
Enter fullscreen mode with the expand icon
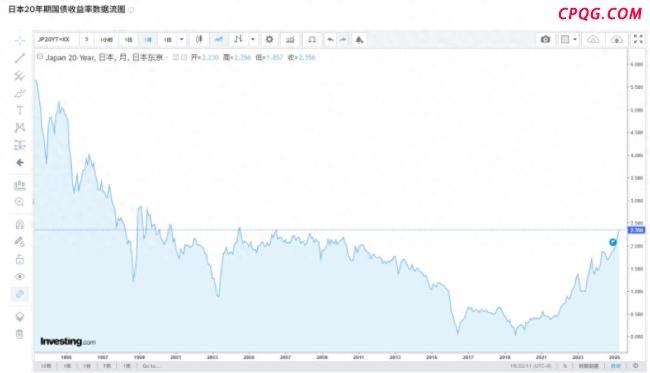638,39
